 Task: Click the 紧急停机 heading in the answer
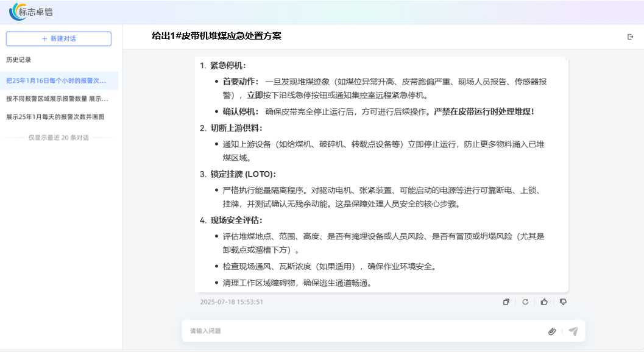[x=228, y=66]
